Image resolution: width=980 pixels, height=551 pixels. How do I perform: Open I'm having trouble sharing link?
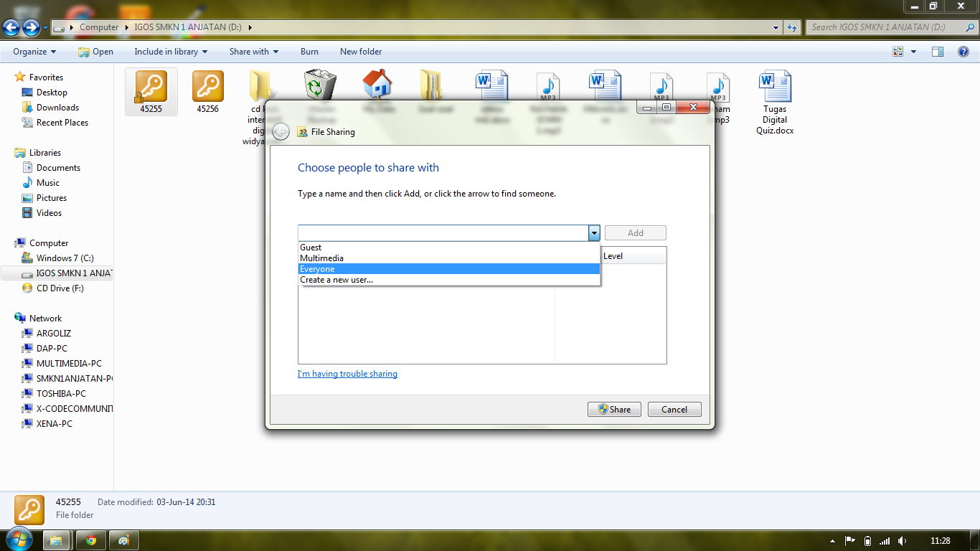[x=347, y=374]
